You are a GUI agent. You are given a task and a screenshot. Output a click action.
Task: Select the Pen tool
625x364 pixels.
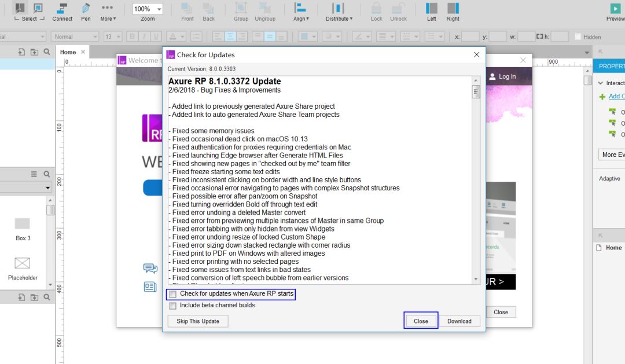tap(86, 9)
